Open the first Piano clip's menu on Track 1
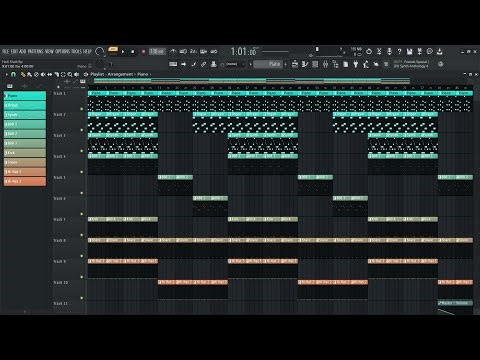The height and width of the screenshot is (360, 480). (x=90, y=93)
